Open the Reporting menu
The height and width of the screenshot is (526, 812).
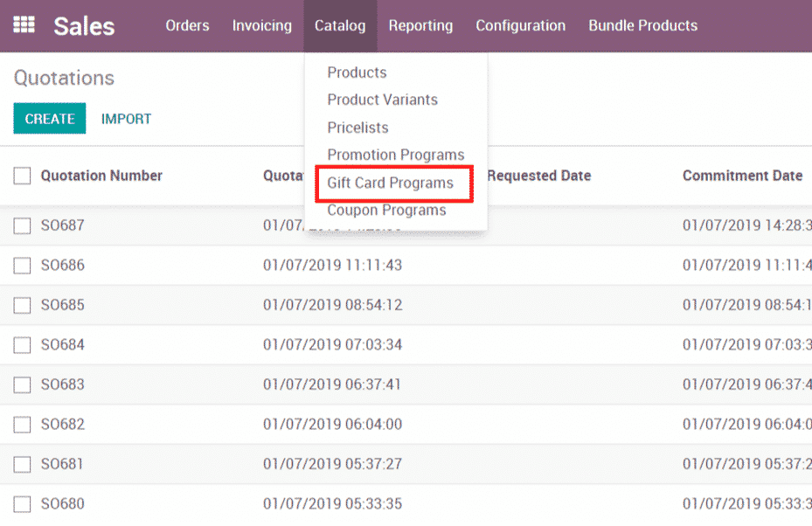(x=420, y=26)
